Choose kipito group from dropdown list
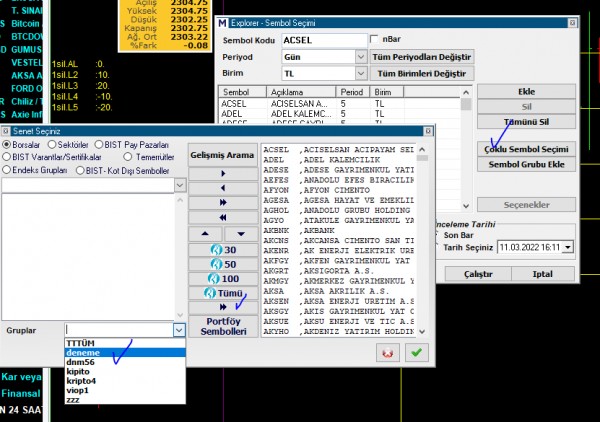Screen dimensions: 600x422 [x=125, y=371]
